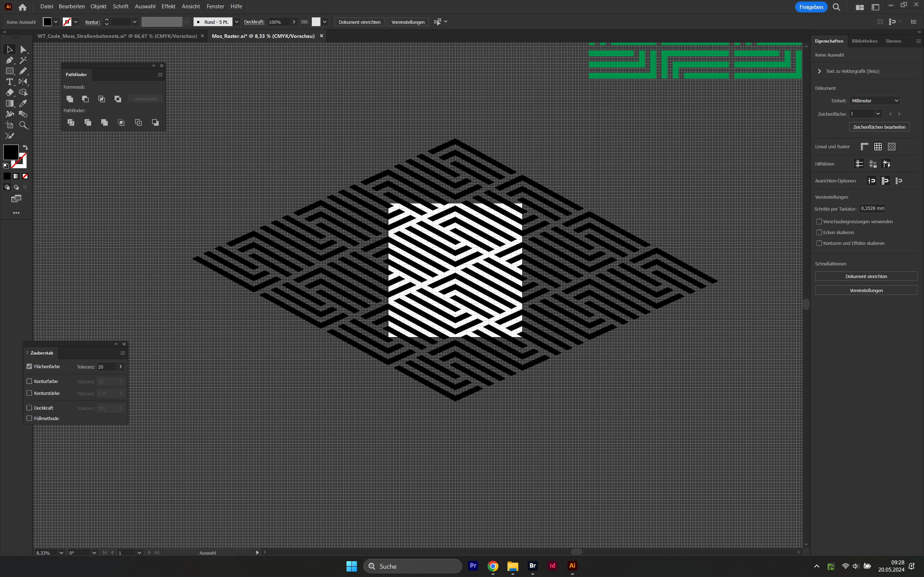
Task: Disable the Flächenfarbe checkbox
Action: 29,366
